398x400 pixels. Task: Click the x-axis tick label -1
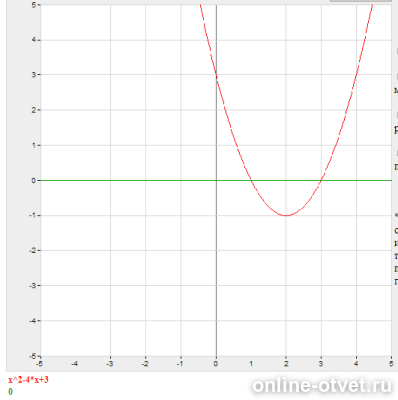click(x=180, y=363)
